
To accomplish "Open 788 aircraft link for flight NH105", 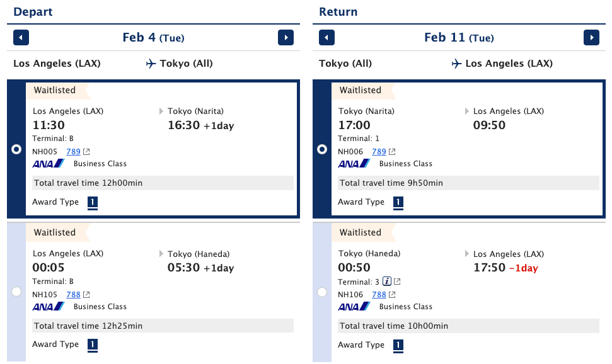I will click(73, 295).
